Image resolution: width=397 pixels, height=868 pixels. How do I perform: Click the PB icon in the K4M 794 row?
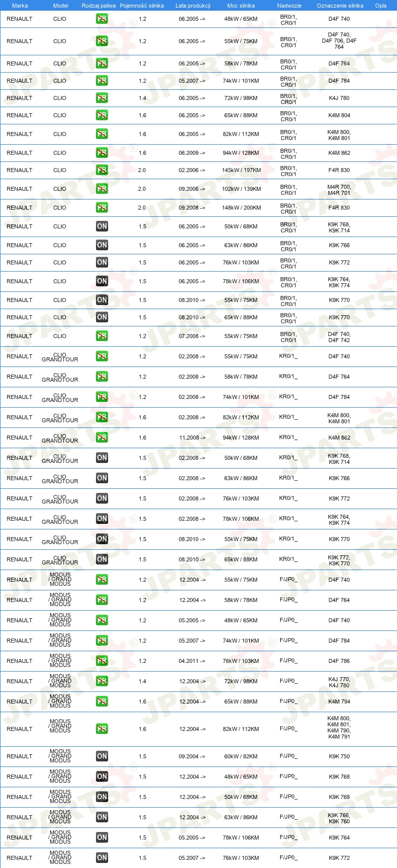coord(102,702)
